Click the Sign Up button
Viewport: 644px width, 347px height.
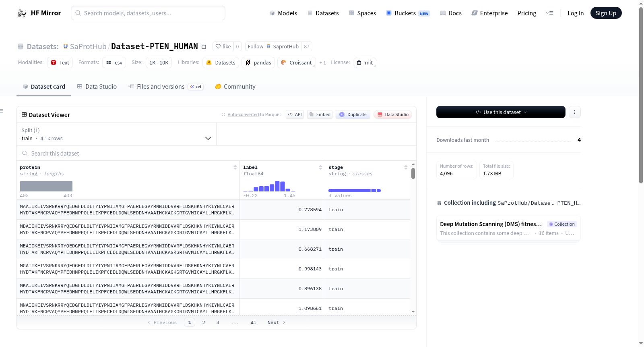(606, 13)
